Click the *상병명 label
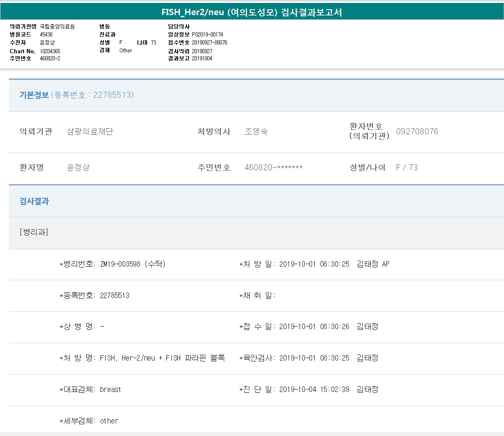This screenshot has height=436, width=504. point(78,327)
